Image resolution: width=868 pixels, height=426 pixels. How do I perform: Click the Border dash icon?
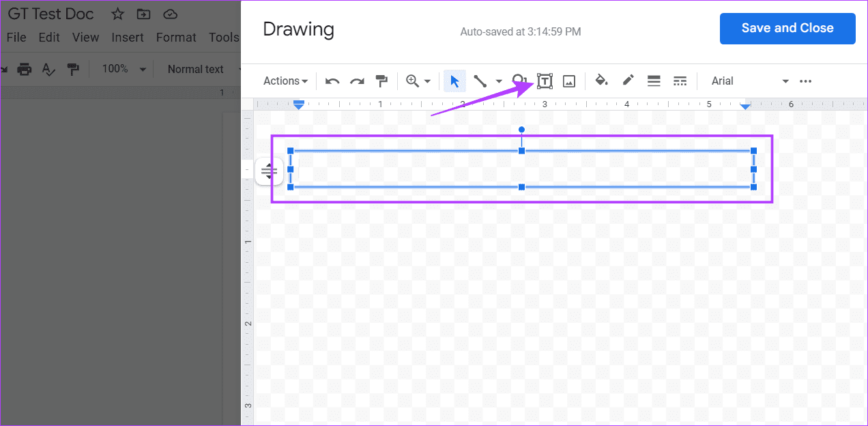pos(680,81)
